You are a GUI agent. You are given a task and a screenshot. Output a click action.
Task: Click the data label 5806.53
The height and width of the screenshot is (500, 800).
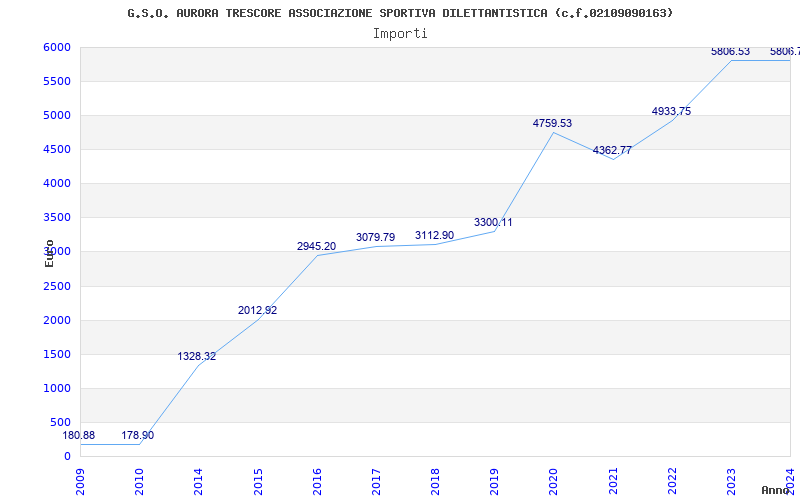tap(731, 52)
